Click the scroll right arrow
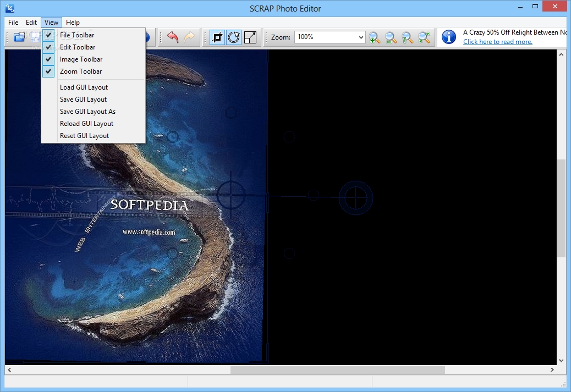571x392 pixels. pyautogui.click(x=552, y=369)
